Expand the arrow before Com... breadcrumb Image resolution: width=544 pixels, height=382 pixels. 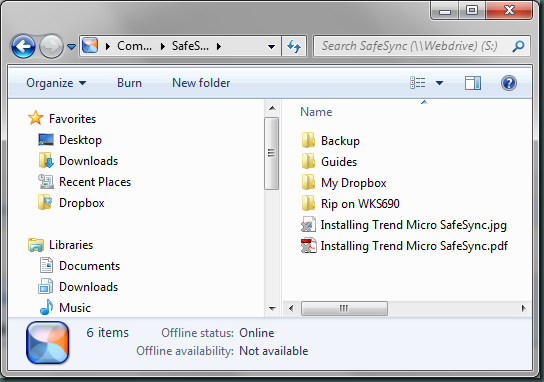point(108,46)
